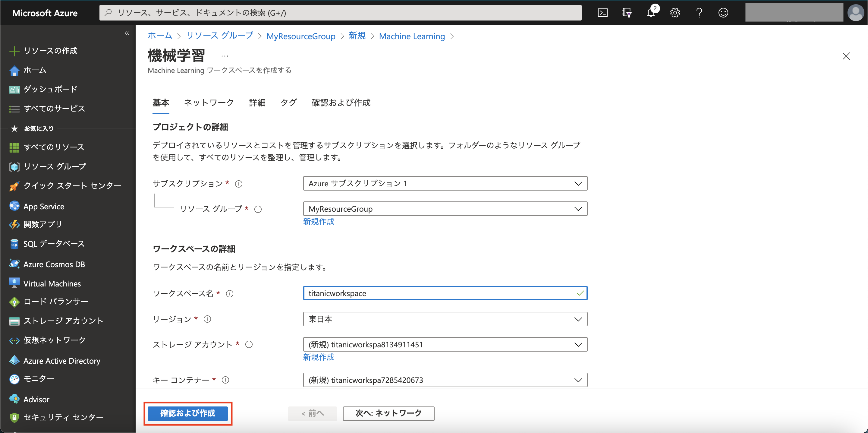
Task: Open Virtual Machines from the sidebar
Action: tap(52, 283)
